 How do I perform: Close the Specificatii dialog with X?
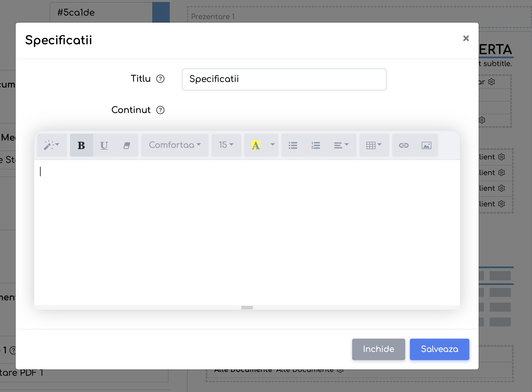[x=466, y=38]
